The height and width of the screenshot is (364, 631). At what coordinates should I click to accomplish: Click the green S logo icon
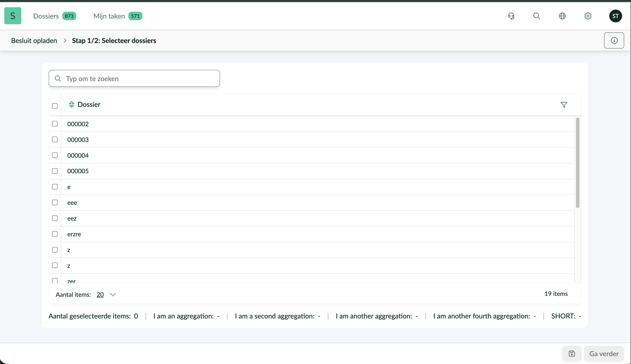coord(13,16)
